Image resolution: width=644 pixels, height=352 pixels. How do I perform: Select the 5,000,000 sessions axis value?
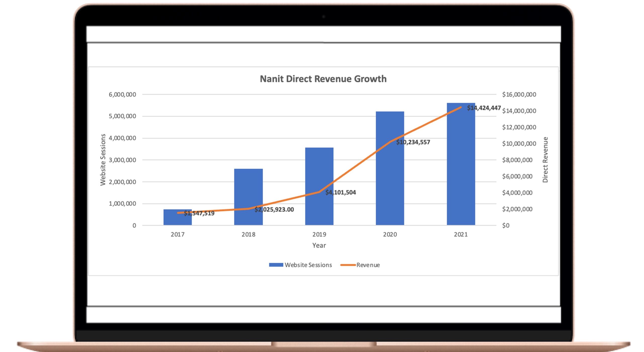(x=122, y=116)
